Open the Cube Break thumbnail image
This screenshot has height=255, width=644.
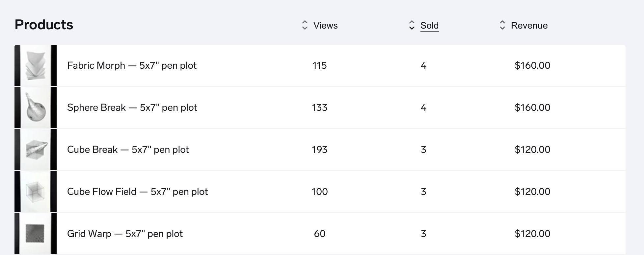pyautogui.click(x=36, y=150)
